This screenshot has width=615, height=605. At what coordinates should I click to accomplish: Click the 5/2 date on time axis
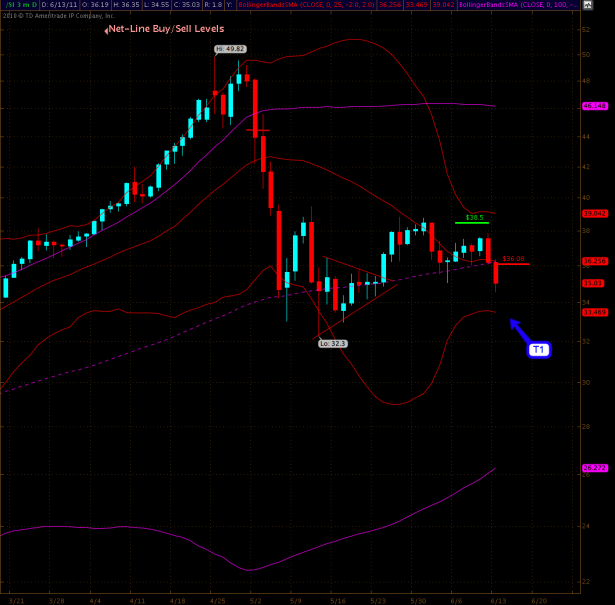pyautogui.click(x=255, y=600)
